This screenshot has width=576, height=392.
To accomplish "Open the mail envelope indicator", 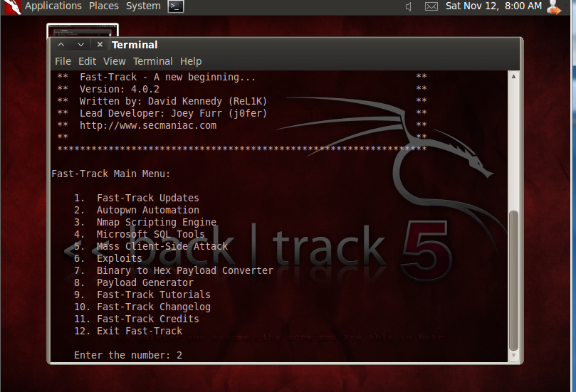I will (x=431, y=6).
